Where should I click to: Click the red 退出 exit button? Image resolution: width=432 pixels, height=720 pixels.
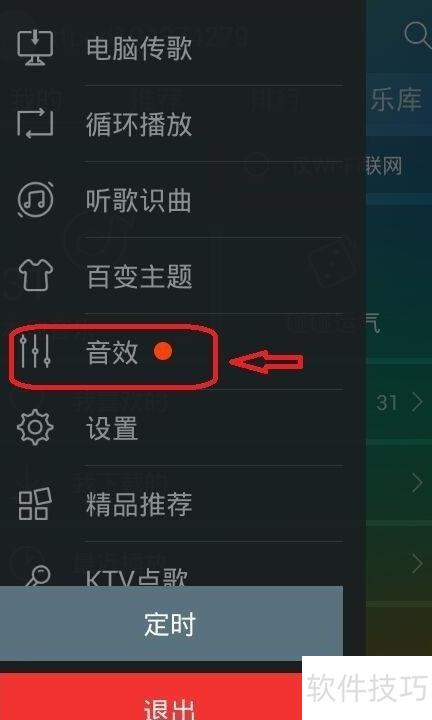[151, 696]
